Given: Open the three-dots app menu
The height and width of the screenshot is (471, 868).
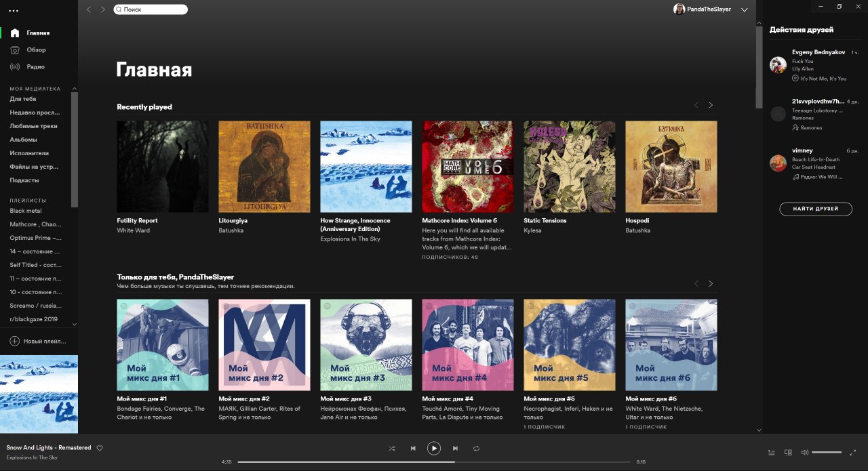Looking at the screenshot, I should pos(14,11).
